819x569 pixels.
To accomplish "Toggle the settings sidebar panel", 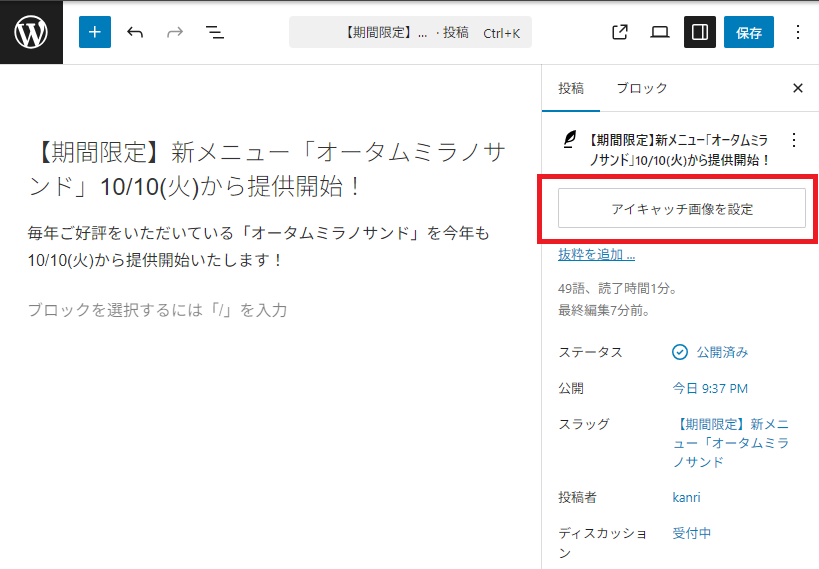I will 700,32.
